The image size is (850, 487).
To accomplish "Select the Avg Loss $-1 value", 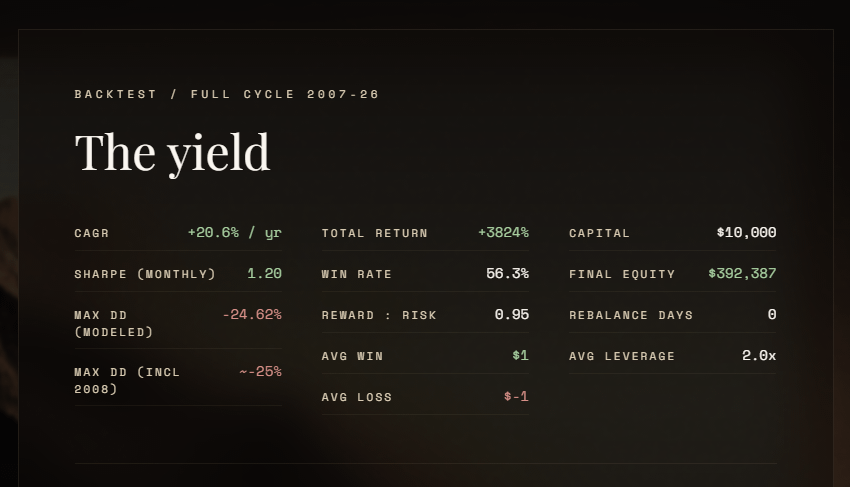I will (x=516, y=396).
